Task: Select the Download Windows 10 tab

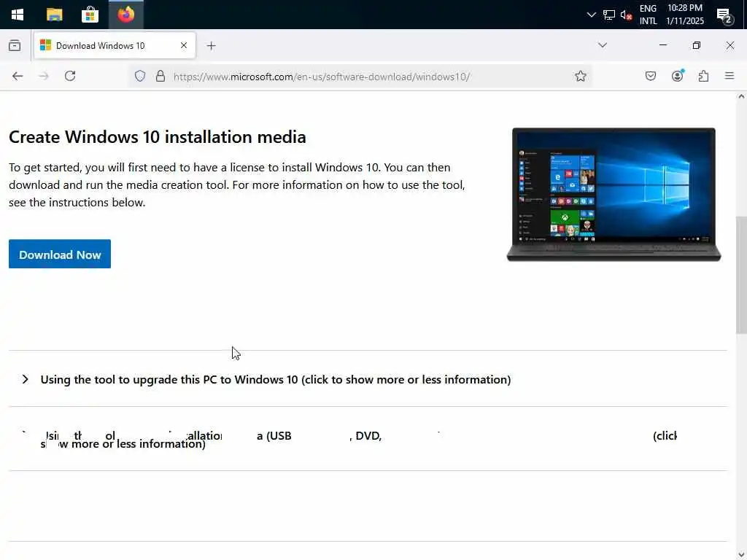Action: [x=115, y=45]
